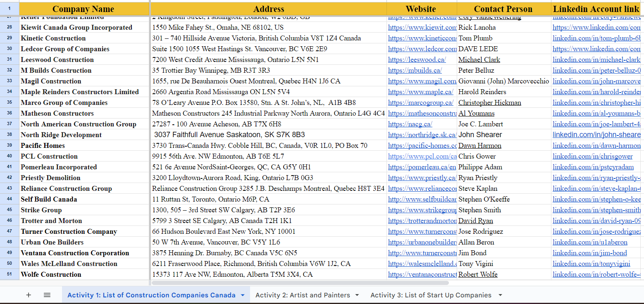Open the maple.ca website link

point(421,92)
